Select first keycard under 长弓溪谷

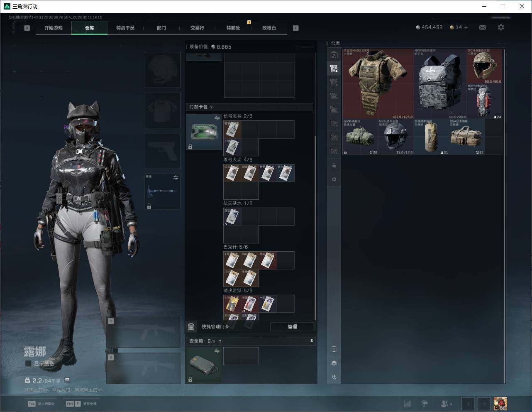[232, 130]
